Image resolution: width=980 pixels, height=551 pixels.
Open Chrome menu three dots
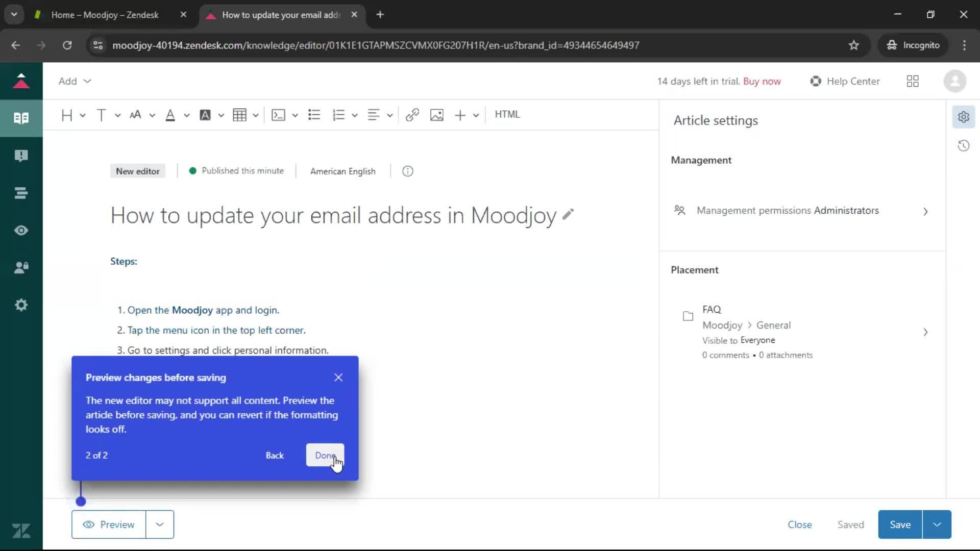tap(964, 45)
